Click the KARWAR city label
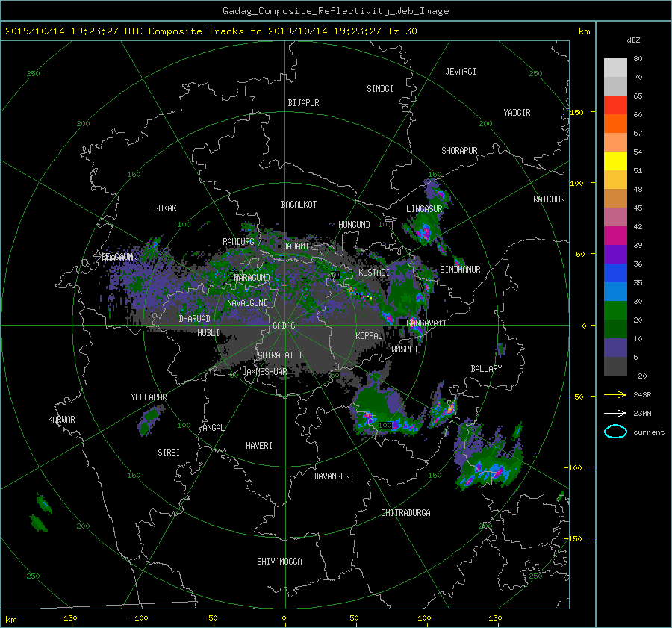Image resolution: width=672 pixels, height=628 pixels. [61, 420]
